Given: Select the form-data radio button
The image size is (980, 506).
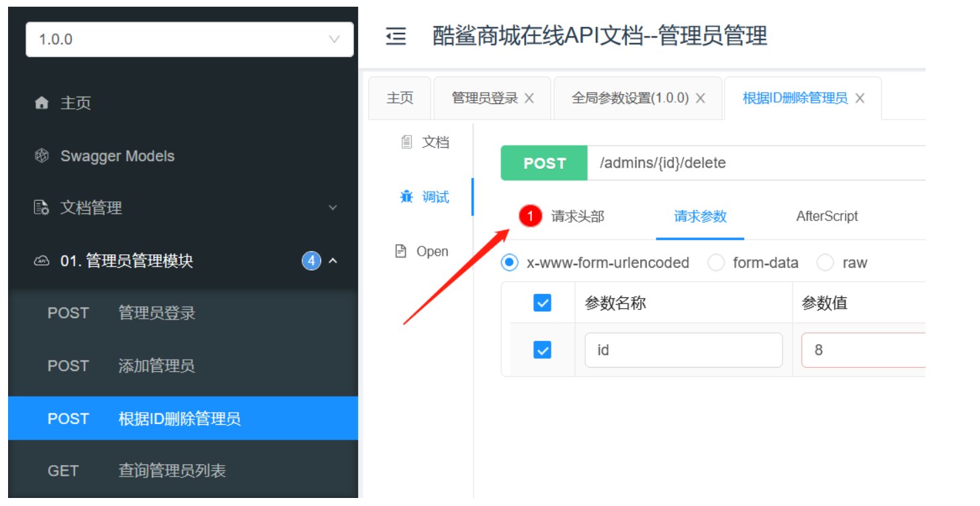Looking at the screenshot, I should [716, 262].
